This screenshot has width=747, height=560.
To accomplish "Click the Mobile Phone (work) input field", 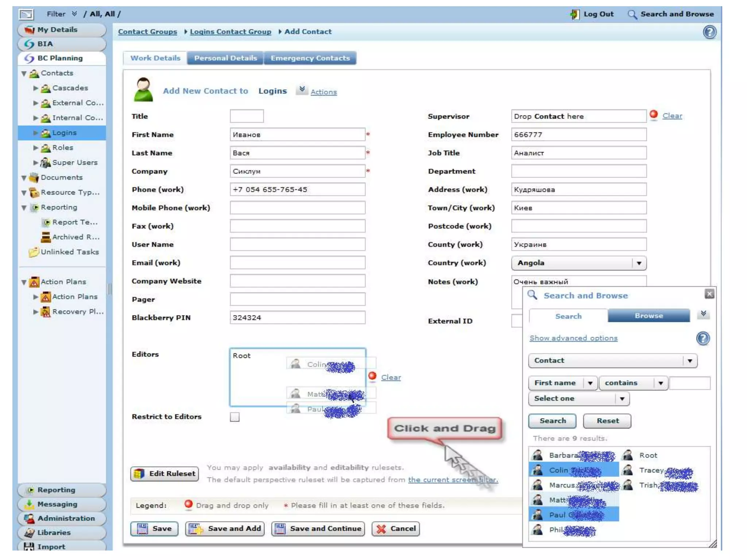I will click(297, 208).
